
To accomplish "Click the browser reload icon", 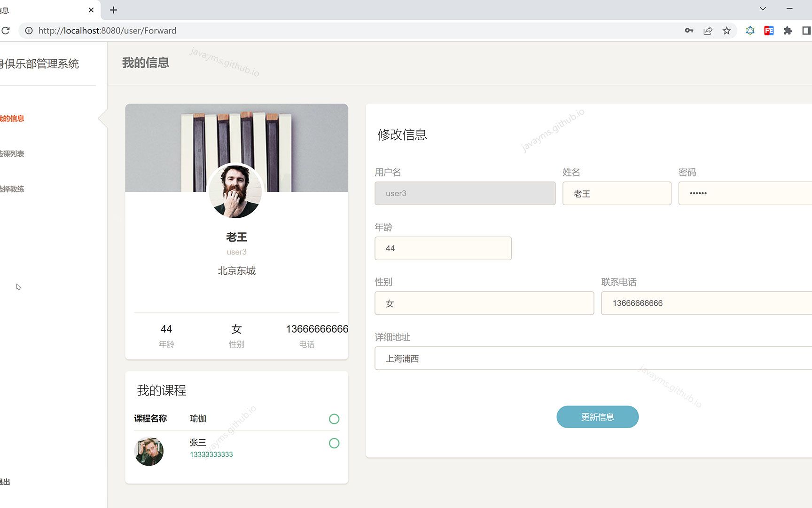I will click(x=5, y=31).
